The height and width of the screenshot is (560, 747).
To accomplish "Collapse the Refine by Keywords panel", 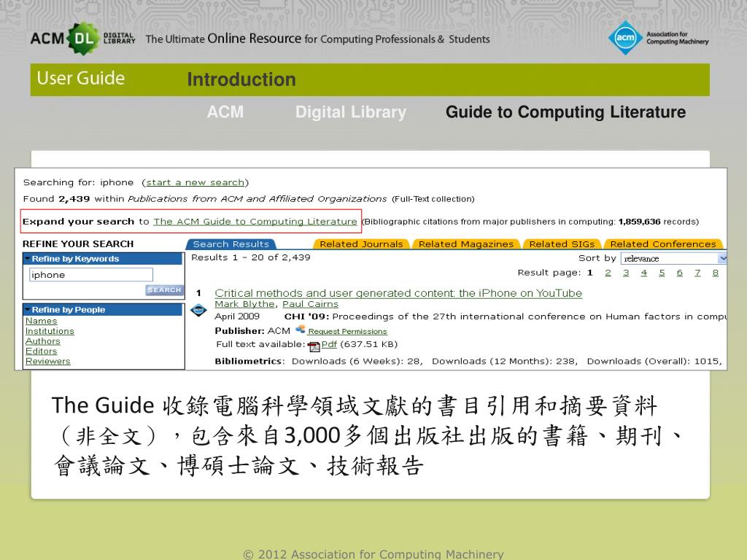I will (28, 259).
